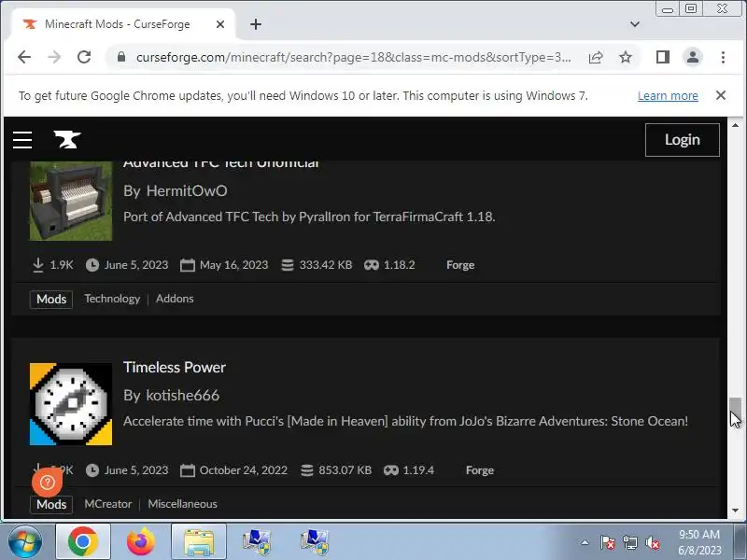Close the Minecraft Mods CurseForge tab
Viewport: 747px width, 560px height.
220,24
